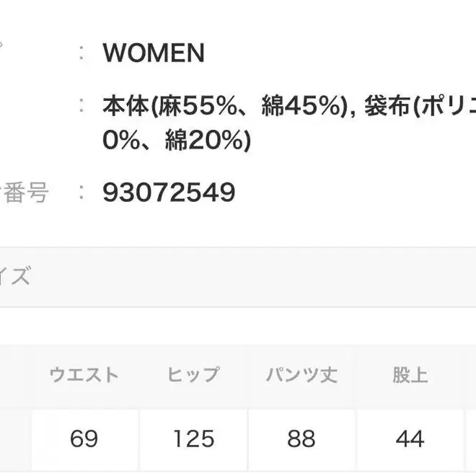Click the empty cell left of 69
476x476 pixels.
pyautogui.click(x=13, y=438)
